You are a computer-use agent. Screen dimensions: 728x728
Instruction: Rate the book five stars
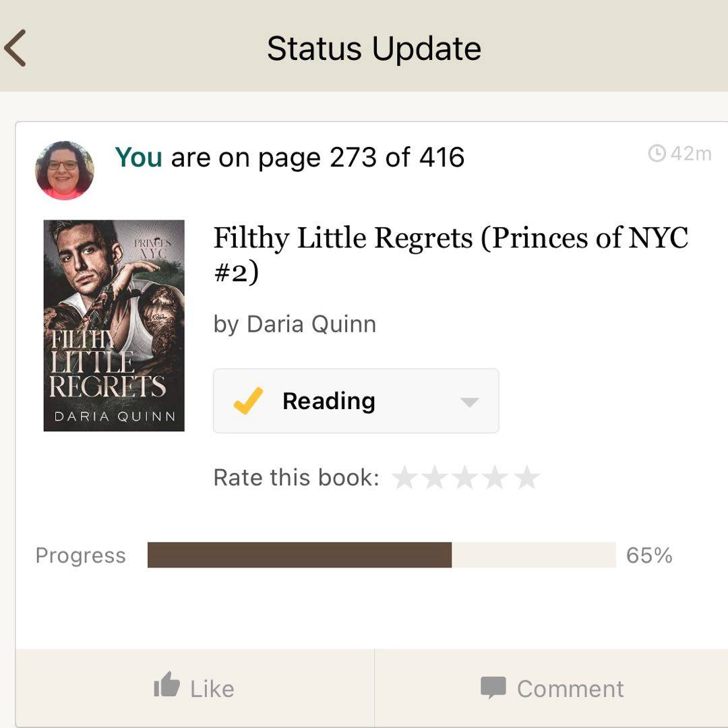tap(526, 477)
